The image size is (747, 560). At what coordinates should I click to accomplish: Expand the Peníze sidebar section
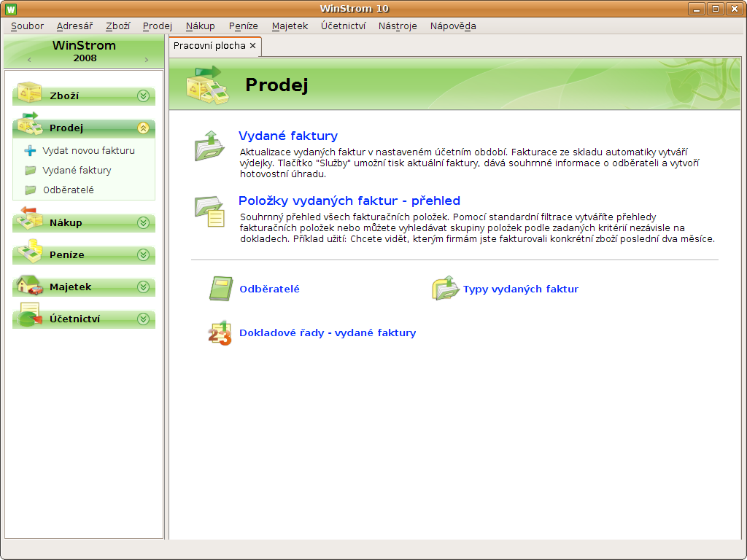pos(143,255)
